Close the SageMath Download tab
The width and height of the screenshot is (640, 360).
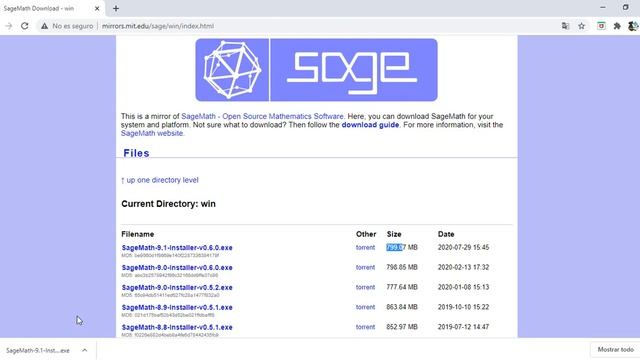pos(97,8)
